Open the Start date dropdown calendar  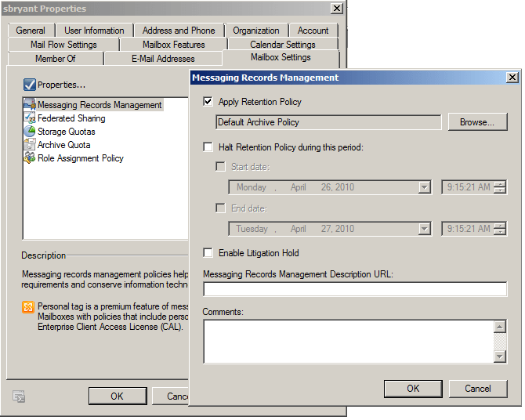point(424,188)
